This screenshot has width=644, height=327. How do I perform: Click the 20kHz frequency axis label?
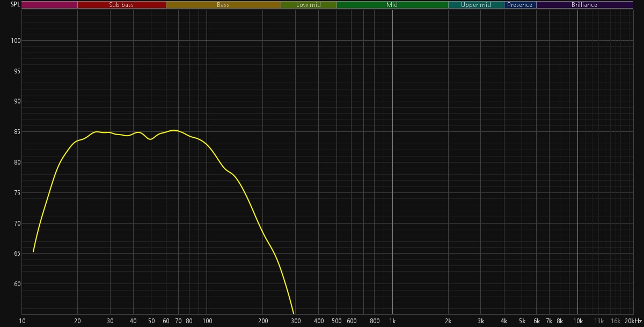point(633,321)
